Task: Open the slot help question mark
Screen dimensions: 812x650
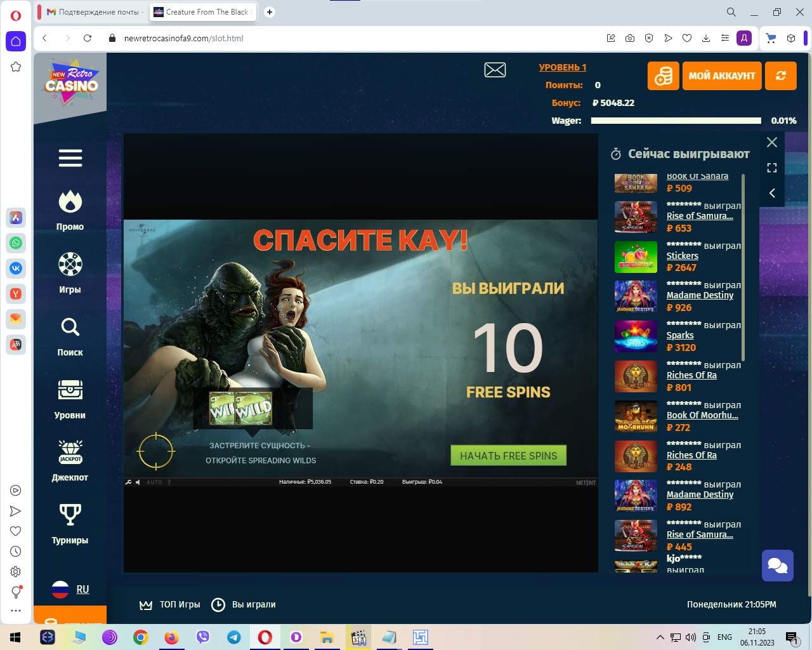Action: pos(169,482)
